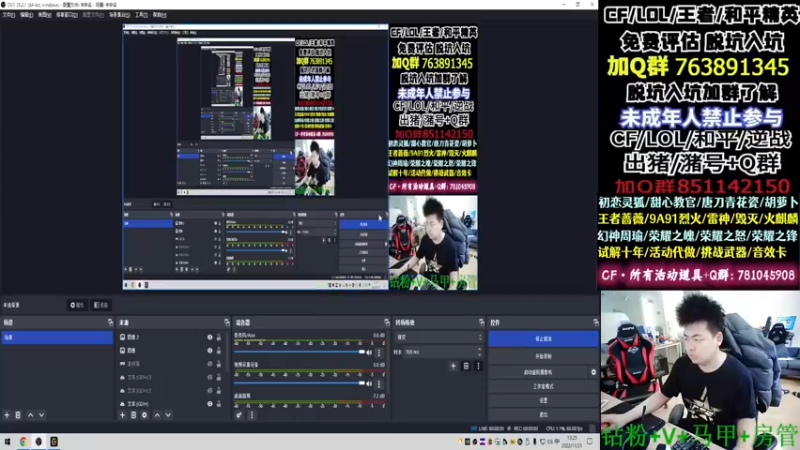800x450 pixels.
Task: Adjust the transition duration spinner arrows
Action: click(480, 352)
